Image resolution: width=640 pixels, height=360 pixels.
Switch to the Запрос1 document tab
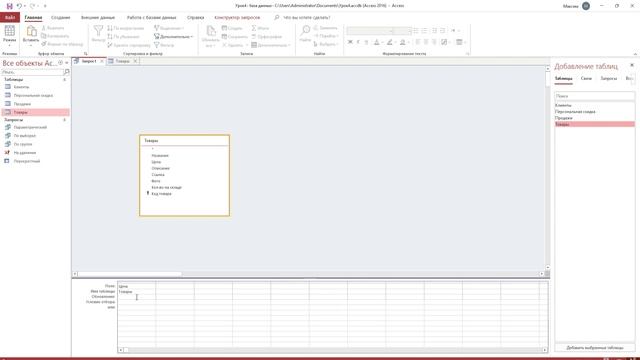[89, 61]
